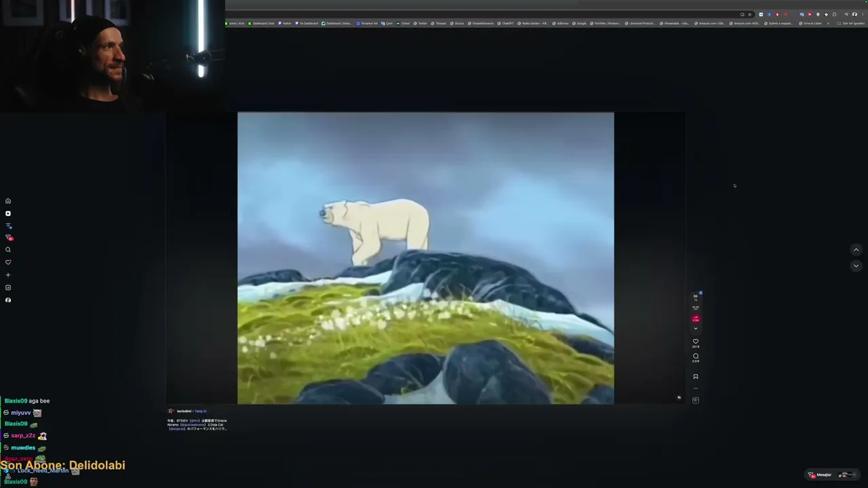Image resolution: width=868 pixels, height=488 pixels.
Task: Open the iCloud bookmark
Action: pos(403,24)
